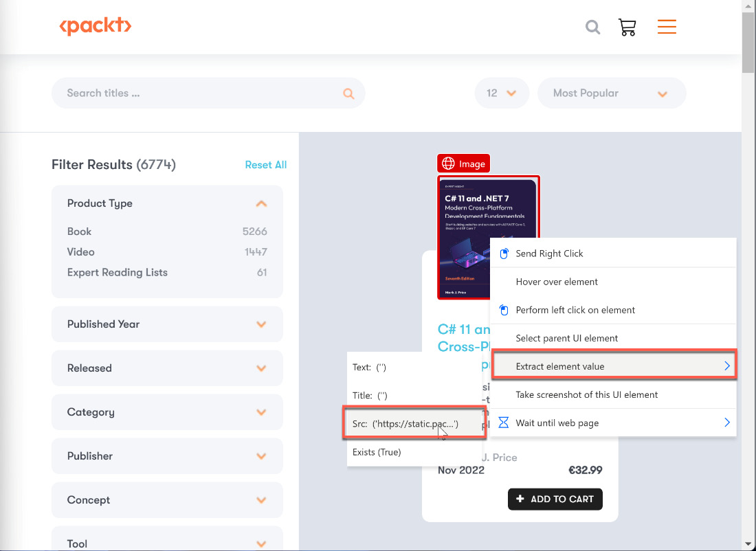Choose Select parent UI element
This screenshot has height=551, width=756.
(x=613, y=338)
